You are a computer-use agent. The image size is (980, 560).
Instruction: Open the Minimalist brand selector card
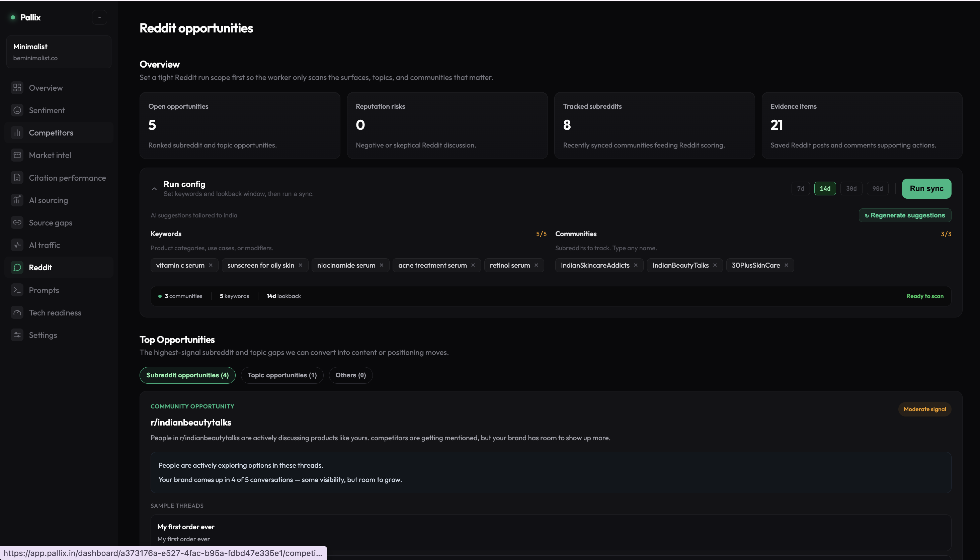tap(59, 52)
